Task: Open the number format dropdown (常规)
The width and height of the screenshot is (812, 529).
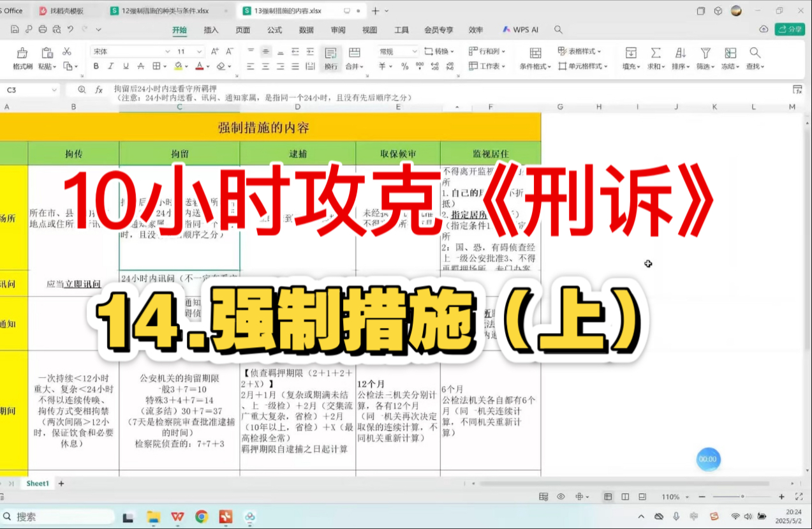Action: (414, 52)
